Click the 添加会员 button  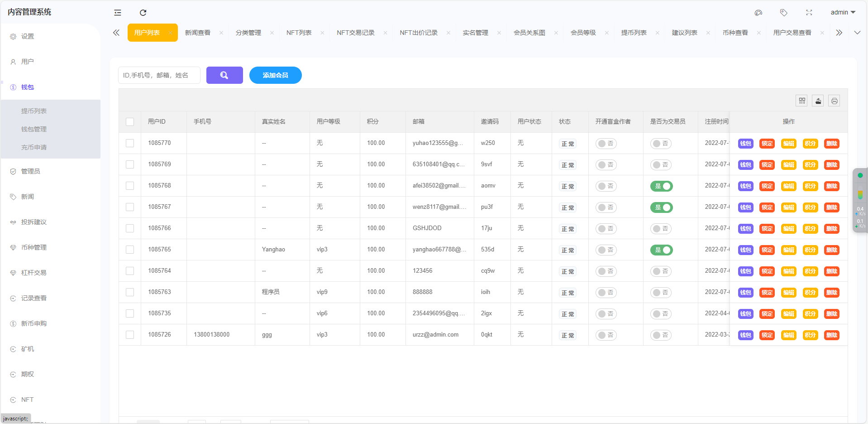click(276, 75)
